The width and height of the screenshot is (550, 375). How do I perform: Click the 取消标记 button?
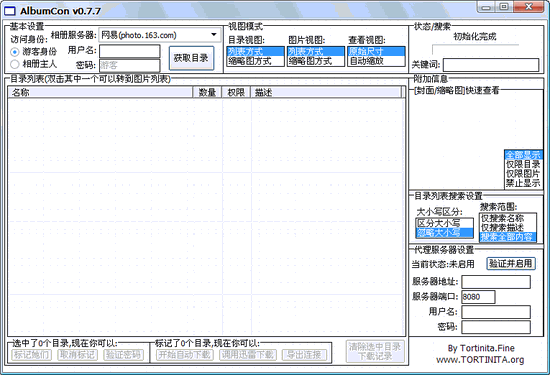tap(77, 355)
